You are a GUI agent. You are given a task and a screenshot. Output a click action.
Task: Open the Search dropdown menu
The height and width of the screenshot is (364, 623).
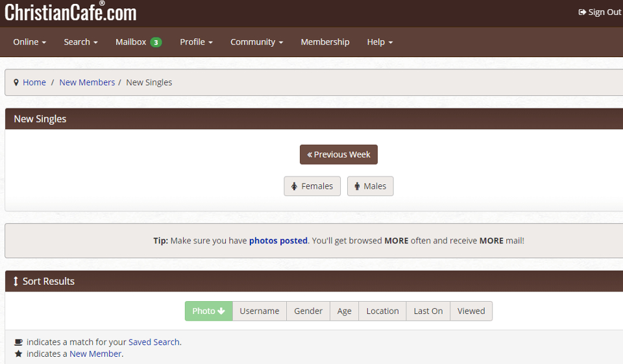pyautogui.click(x=80, y=42)
